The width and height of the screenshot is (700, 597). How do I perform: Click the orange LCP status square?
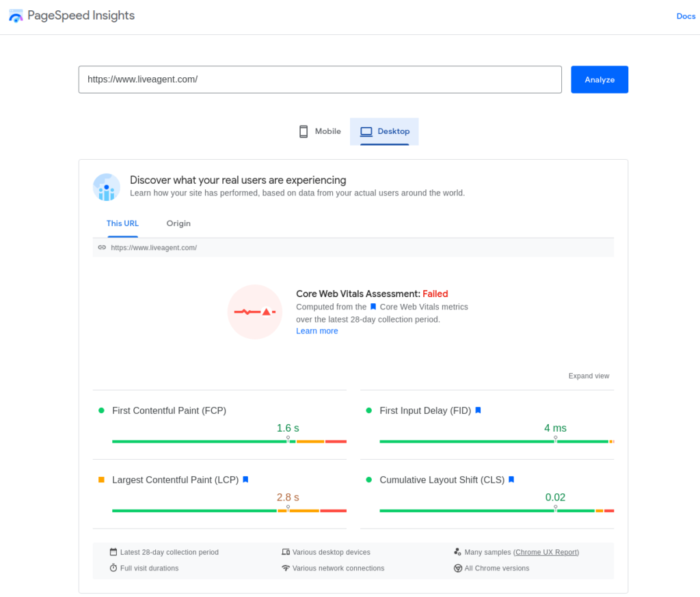pyautogui.click(x=102, y=480)
